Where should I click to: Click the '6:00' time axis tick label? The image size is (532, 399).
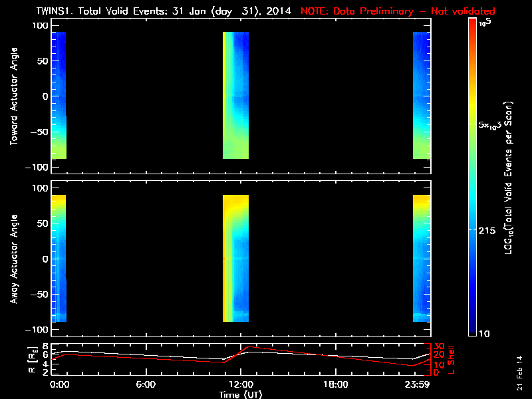[145, 385]
